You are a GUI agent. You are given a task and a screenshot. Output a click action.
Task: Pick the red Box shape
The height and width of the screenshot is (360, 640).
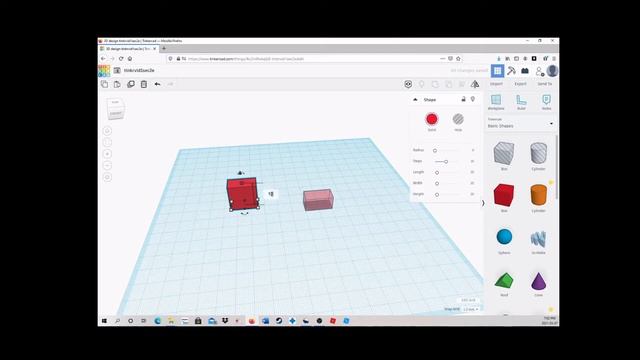pos(504,195)
